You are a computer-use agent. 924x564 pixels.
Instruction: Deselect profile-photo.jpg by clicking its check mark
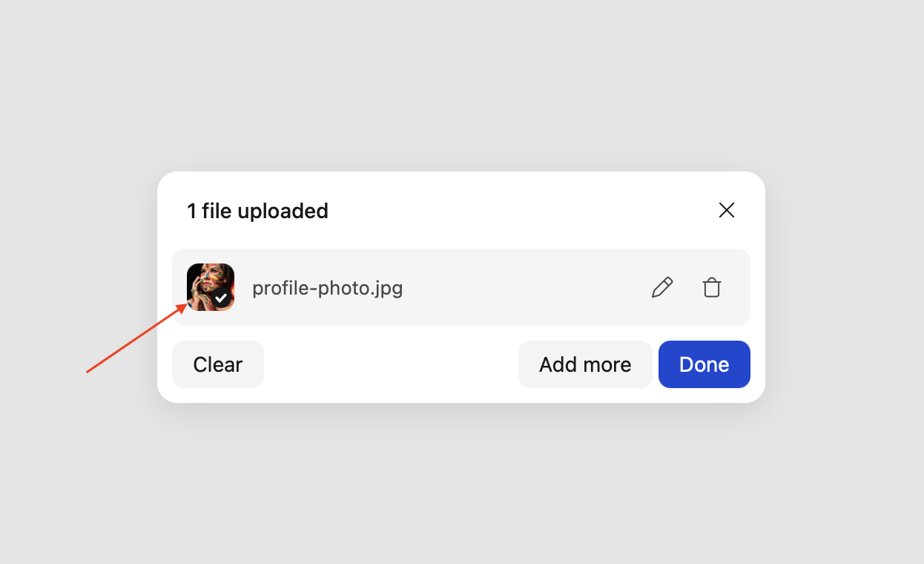pos(220,299)
